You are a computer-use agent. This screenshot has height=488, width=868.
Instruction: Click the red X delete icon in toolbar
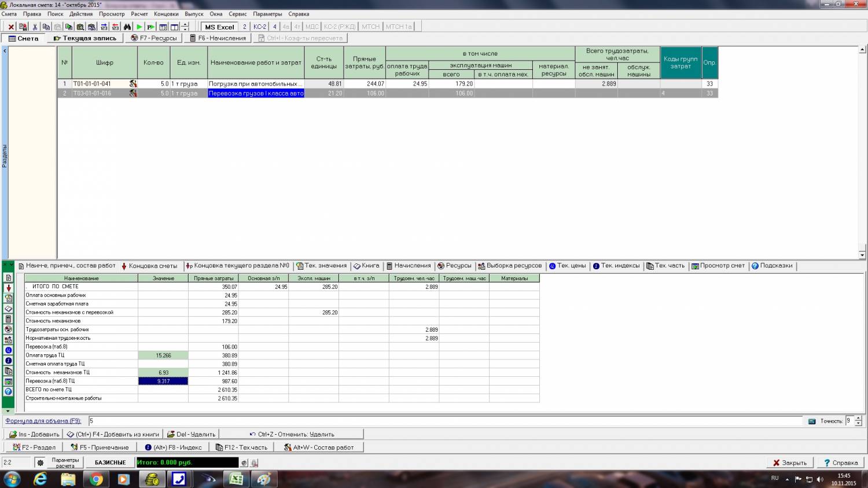click(11, 27)
